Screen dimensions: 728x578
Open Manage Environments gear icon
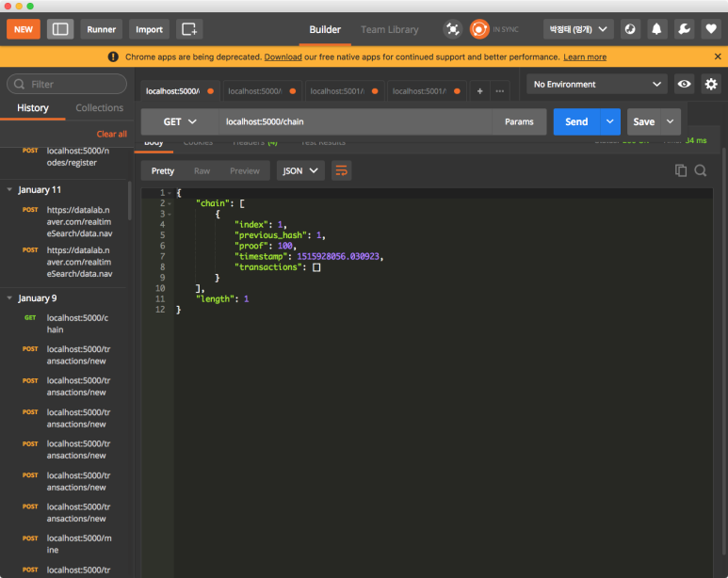pos(711,84)
